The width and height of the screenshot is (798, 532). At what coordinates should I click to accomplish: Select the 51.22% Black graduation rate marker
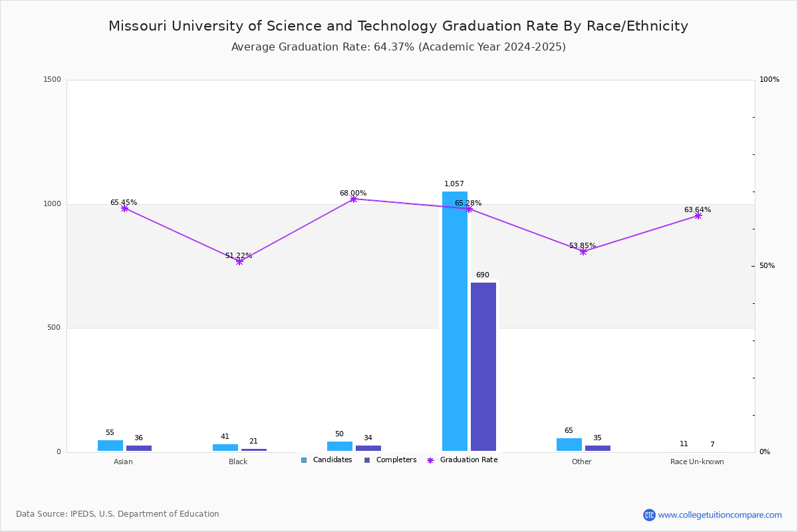tap(239, 261)
